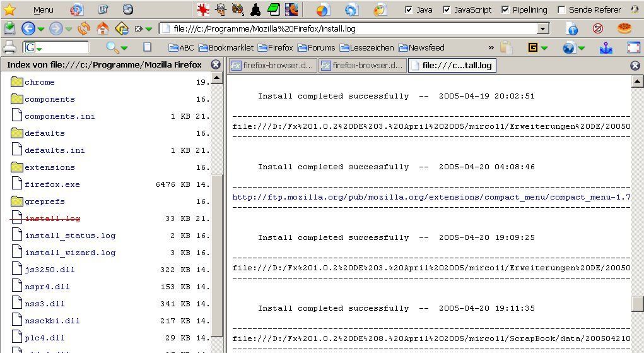The image size is (644, 353).
Task: Click the red-blue gear extensions icon
Action: pyautogui.click(x=76, y=9)
